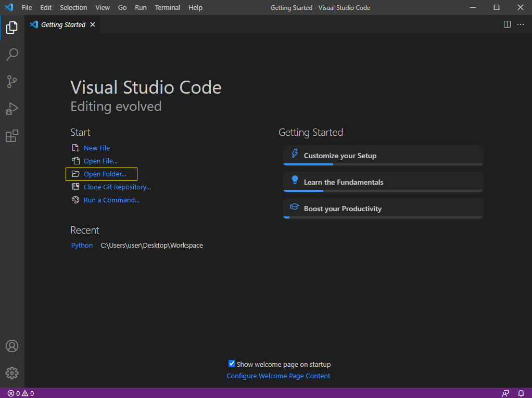Click the Open File... link

coord(100,161)
